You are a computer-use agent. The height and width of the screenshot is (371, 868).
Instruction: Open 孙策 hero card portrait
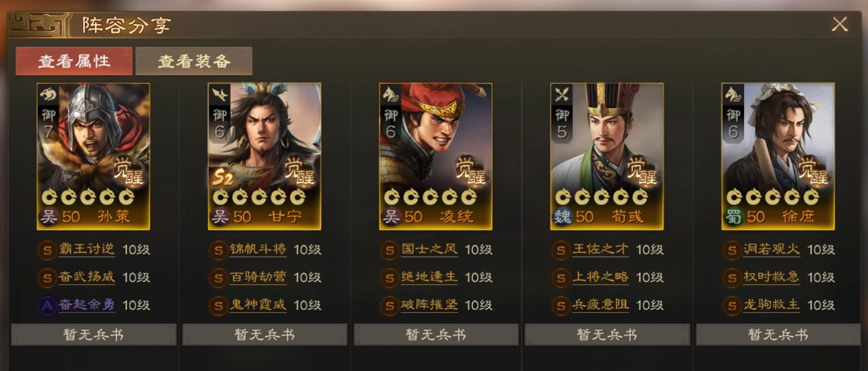[x=94, y=157]
